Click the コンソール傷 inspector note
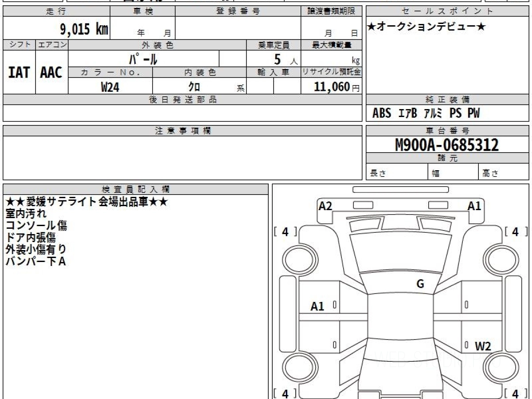 click(x=36, y=226)
